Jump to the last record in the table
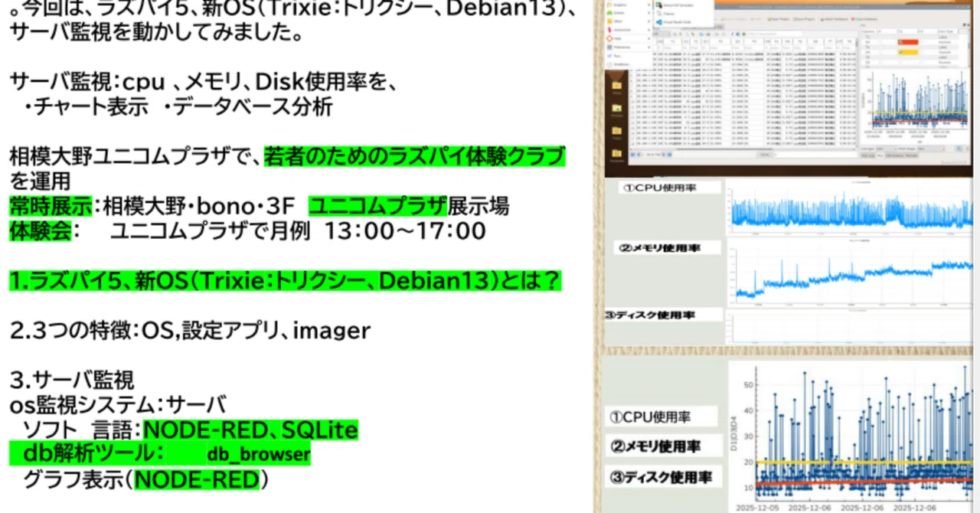 669,155
